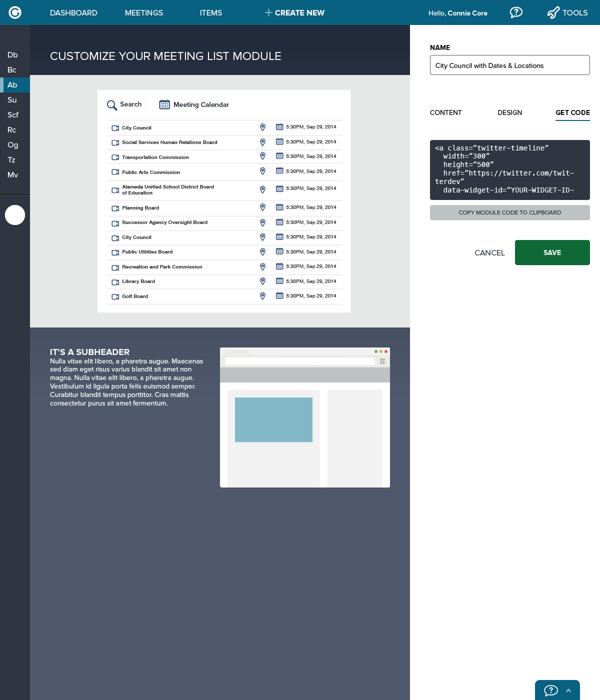This screenshot has width=600, height=700.
Task: Open the Tools wrench icon
Action: (553, 12)
